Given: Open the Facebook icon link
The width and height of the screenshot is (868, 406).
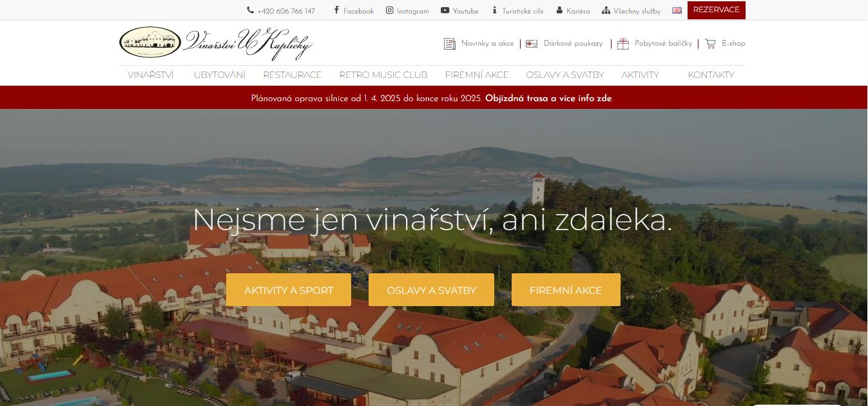Looking at the screenshot, I should point(336,10).
